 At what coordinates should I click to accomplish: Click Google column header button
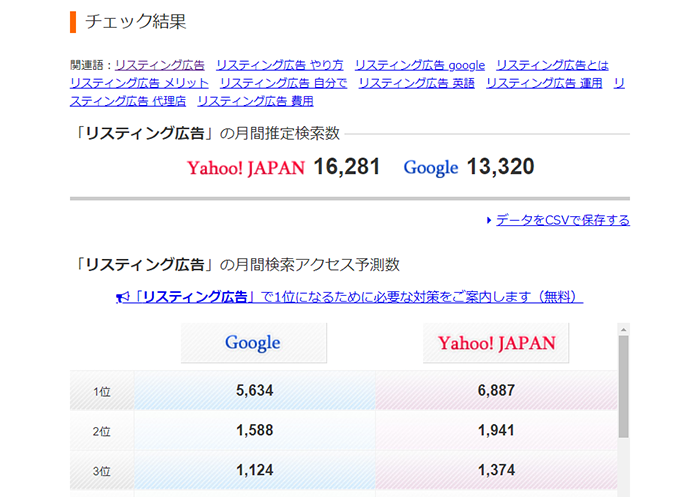(254, 343)
